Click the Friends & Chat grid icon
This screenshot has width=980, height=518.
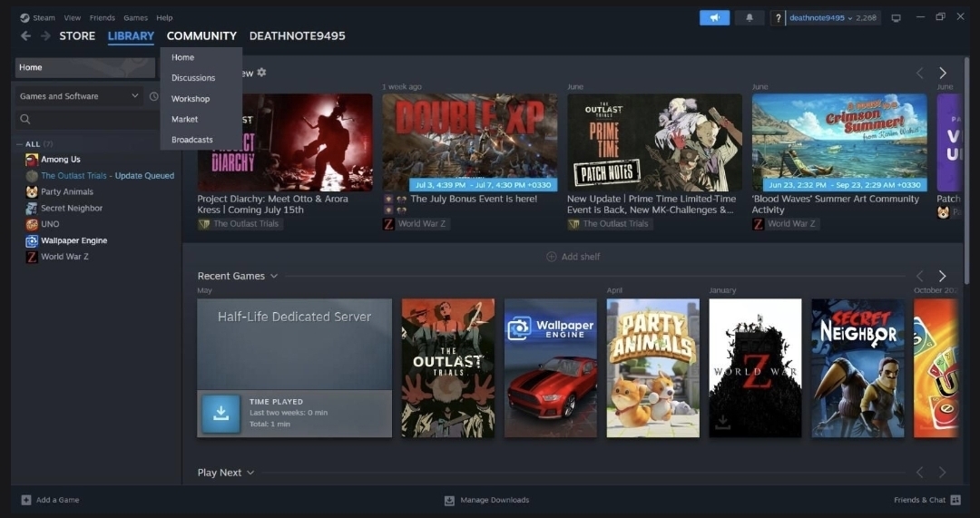tap(955, 500)
